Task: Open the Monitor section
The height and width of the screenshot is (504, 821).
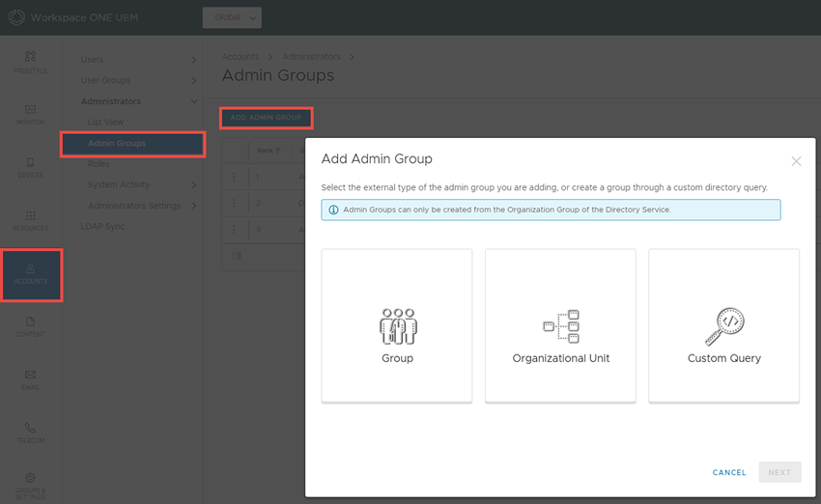Action: click(30, 115)
